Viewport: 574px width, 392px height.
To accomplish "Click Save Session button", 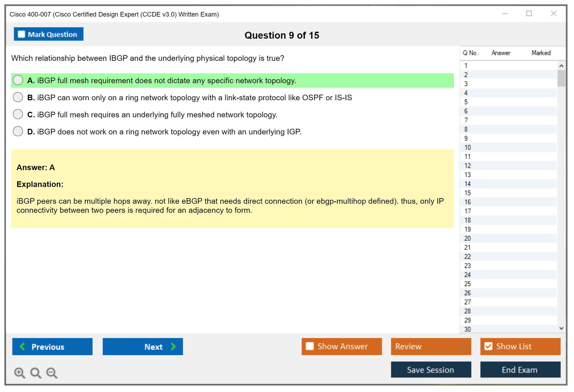I will tap(431, 370).
